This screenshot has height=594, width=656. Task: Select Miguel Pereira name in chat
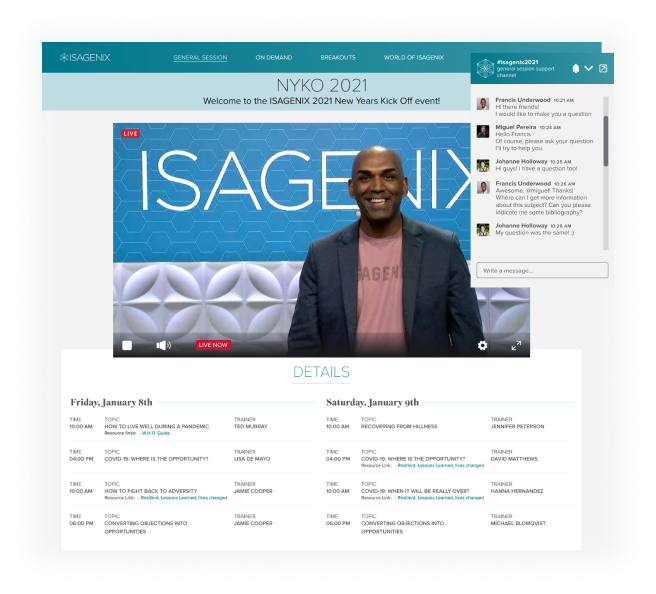515,127
